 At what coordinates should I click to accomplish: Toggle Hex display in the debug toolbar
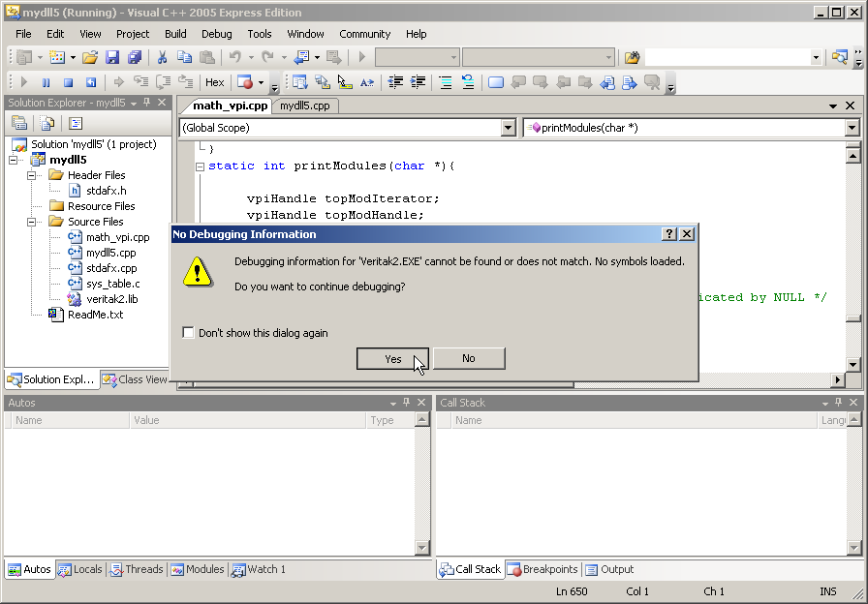(215, 83)
